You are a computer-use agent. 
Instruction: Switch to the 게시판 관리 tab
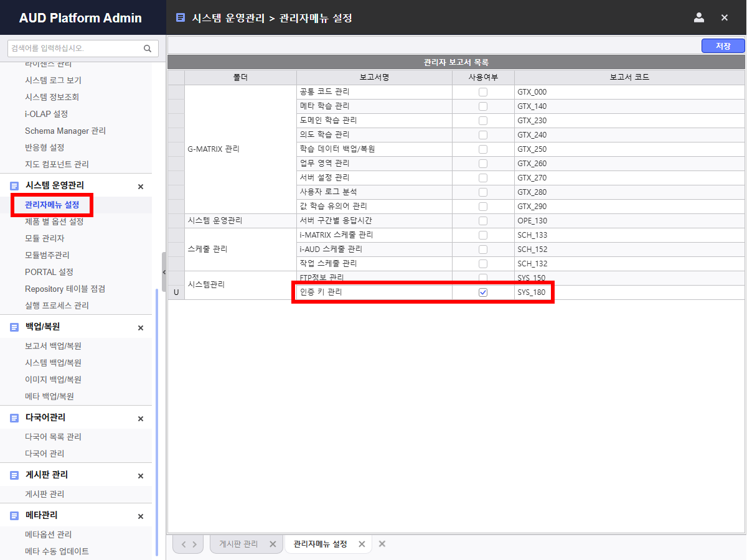(238, 544)
